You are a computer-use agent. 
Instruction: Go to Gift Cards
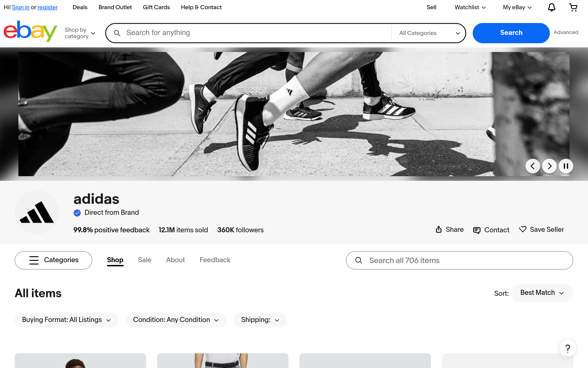156,7
